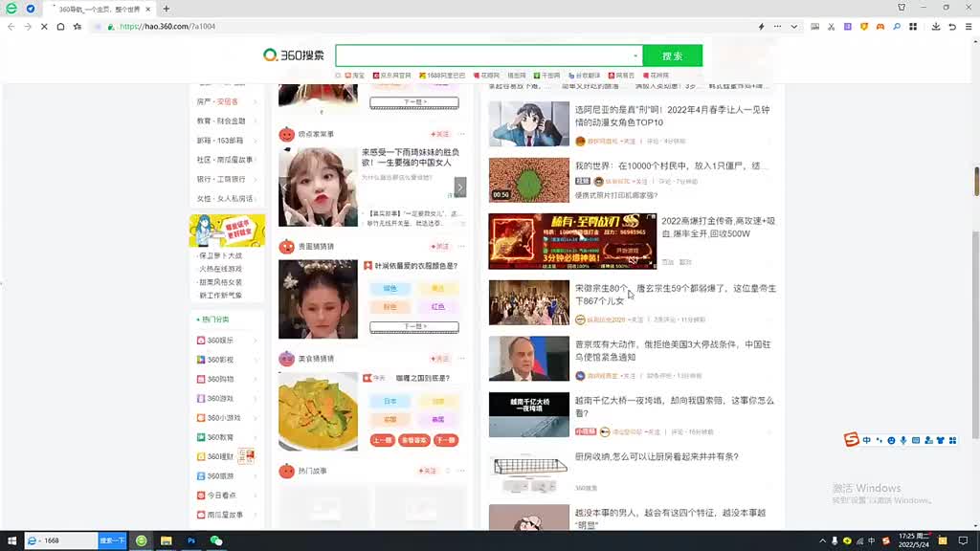Open the search box suggestion dropdown arrow
The height and width of the screenshot is (551, 980).
coord(635,55)
